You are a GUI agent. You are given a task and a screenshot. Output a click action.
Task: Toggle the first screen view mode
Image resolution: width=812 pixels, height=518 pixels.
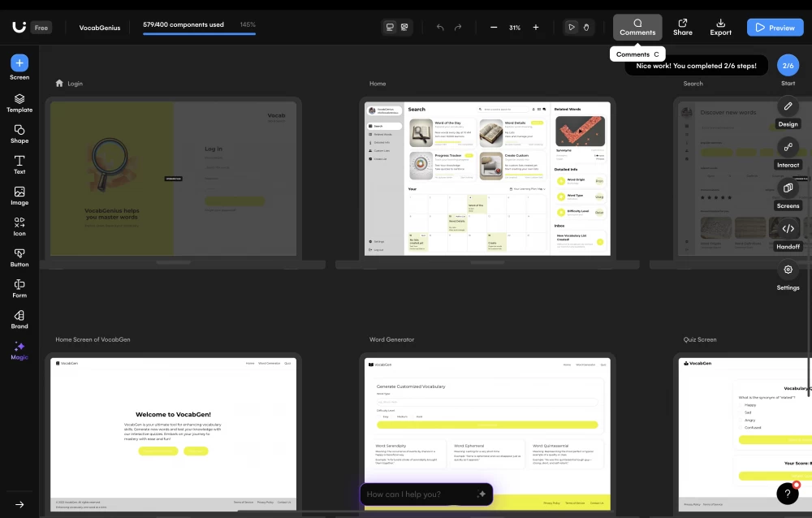390,28
